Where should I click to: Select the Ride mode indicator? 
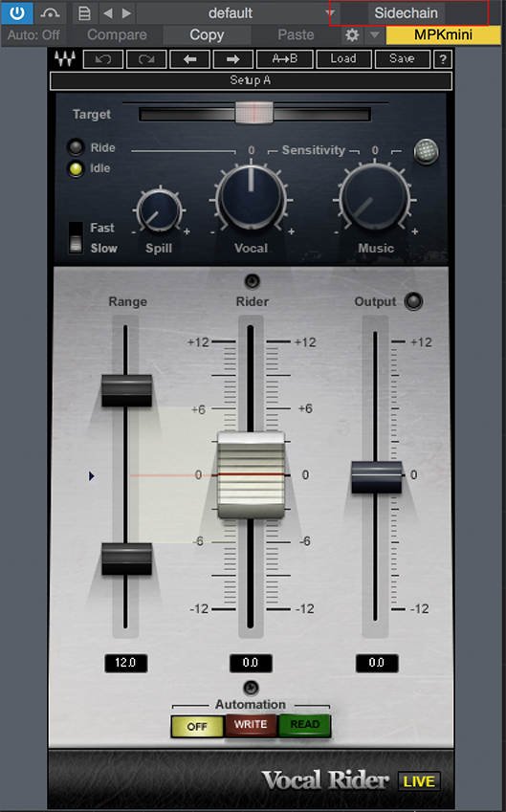pos(76,147)
